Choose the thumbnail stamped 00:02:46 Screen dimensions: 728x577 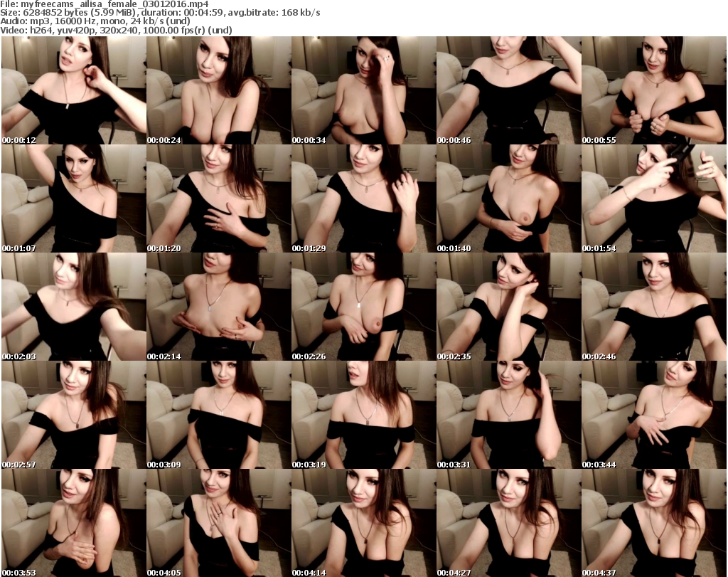click(x=654, y=307)
